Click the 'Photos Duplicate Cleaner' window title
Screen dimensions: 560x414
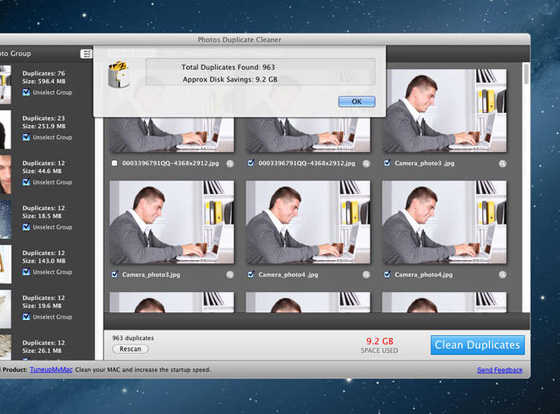click(239, 40)
